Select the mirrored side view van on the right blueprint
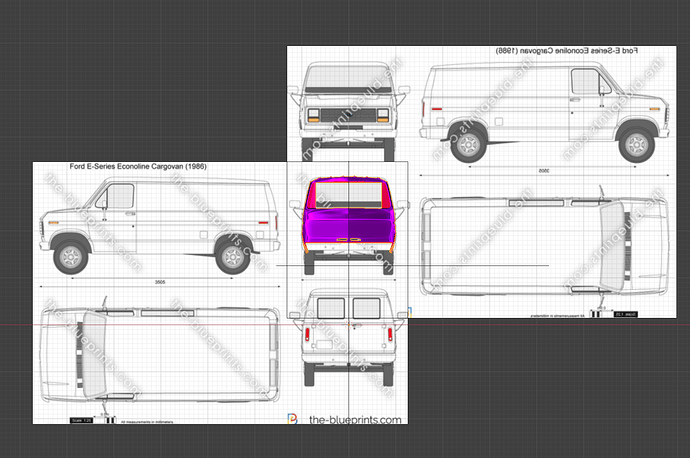The height and width of the screenshot is (458, 690). click(x=545, y=112)
